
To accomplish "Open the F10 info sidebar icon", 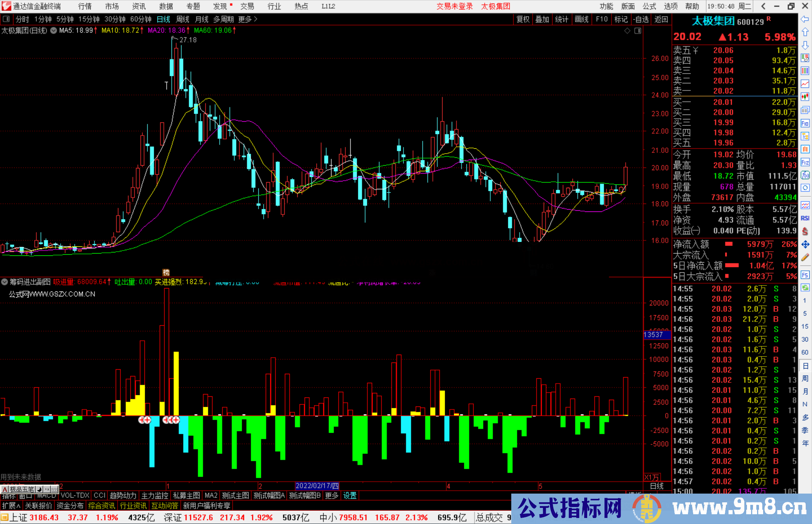I will (805, 123).
